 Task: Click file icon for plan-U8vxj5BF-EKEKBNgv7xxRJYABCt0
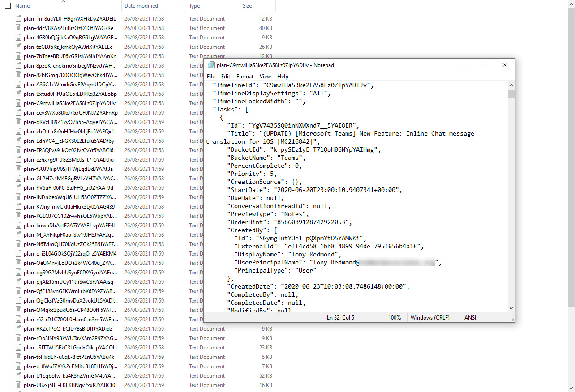click(18, 385)
